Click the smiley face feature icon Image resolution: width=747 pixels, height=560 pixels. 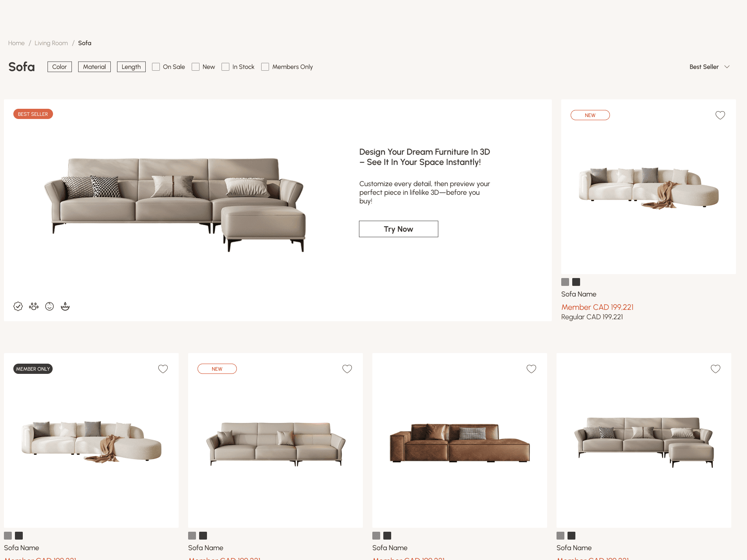pos(49,306)
